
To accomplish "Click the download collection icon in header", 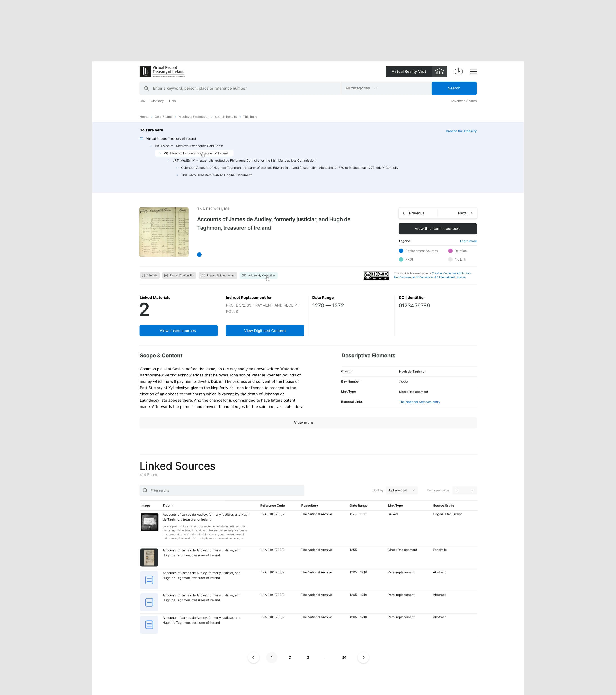I will coord(458,71).
